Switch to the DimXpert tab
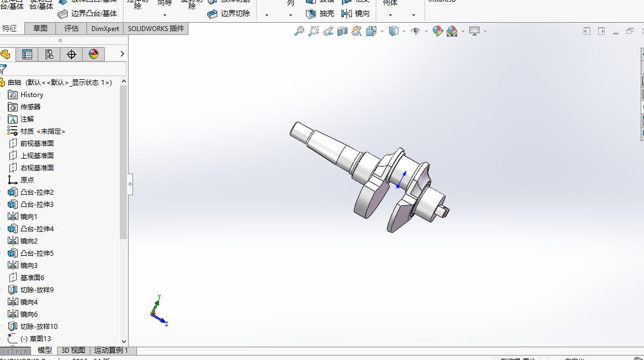The height and width of the screenshot is (360, 644). (105, 28)
